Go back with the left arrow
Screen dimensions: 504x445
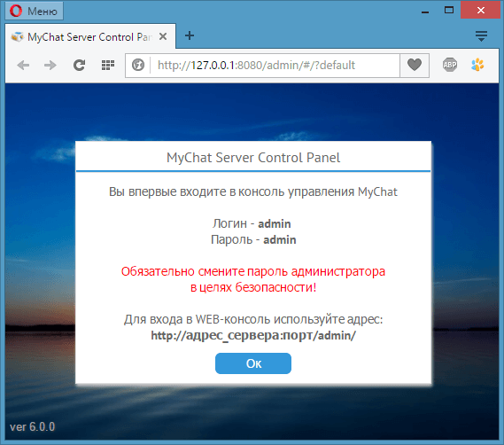click(23, 66)
